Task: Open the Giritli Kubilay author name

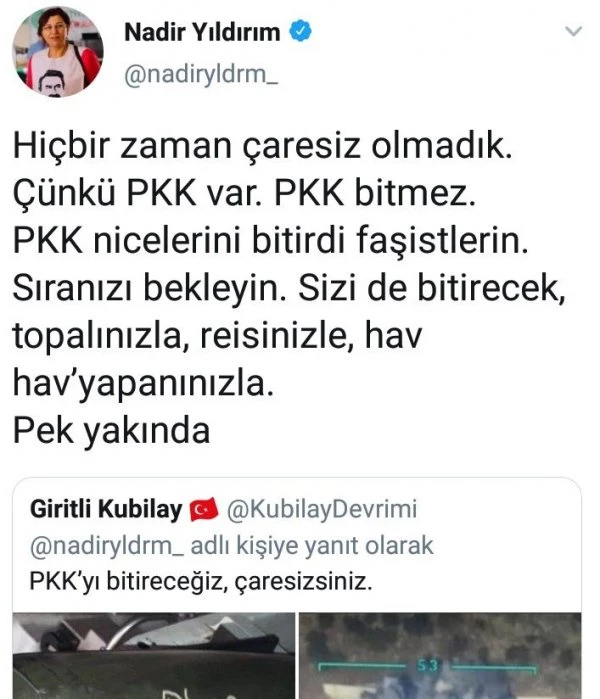Action: point(106,509)
